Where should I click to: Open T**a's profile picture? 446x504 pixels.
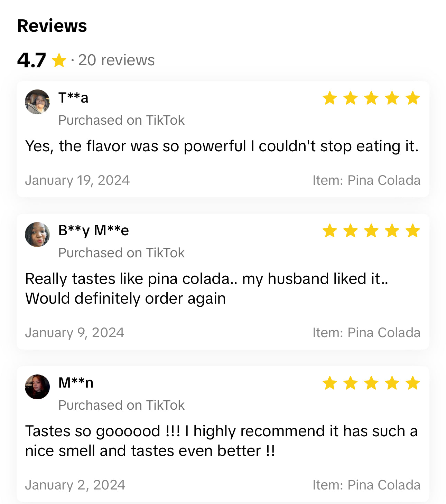[x=37, y=102]
